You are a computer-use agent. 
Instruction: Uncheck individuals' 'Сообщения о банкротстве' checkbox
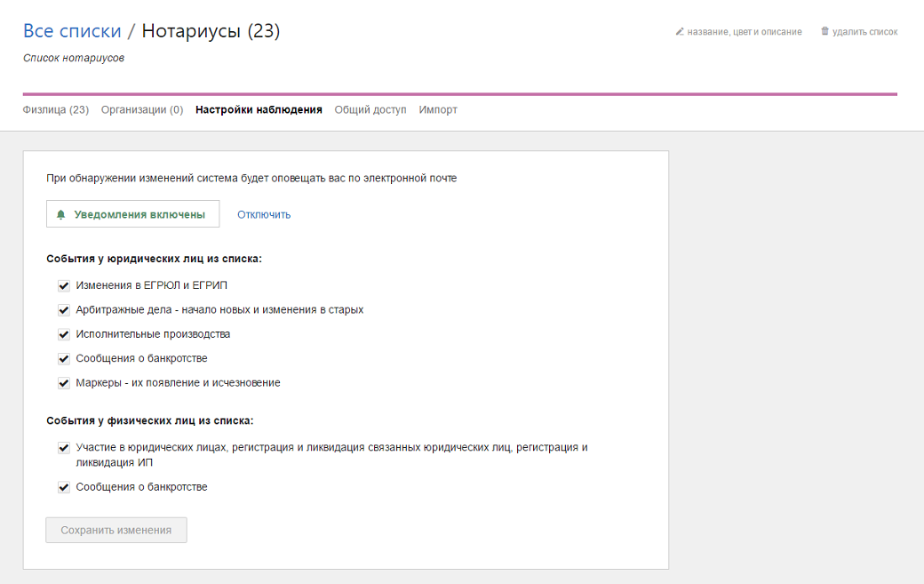[x=64, y=487]
